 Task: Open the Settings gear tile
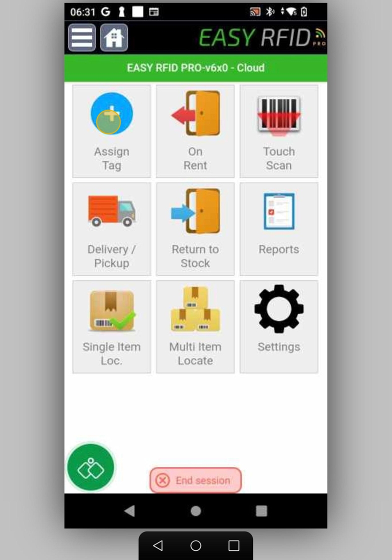point(279,327)
